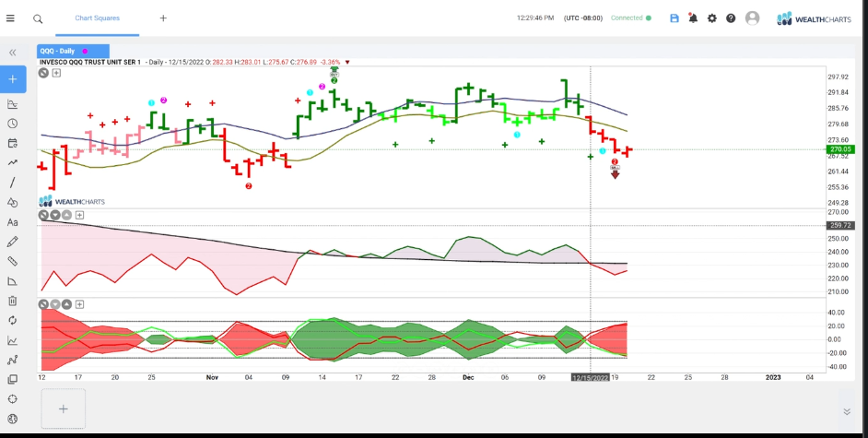Select the line drawing tool
Screen dimensions: 868x438
coord(13,183)
